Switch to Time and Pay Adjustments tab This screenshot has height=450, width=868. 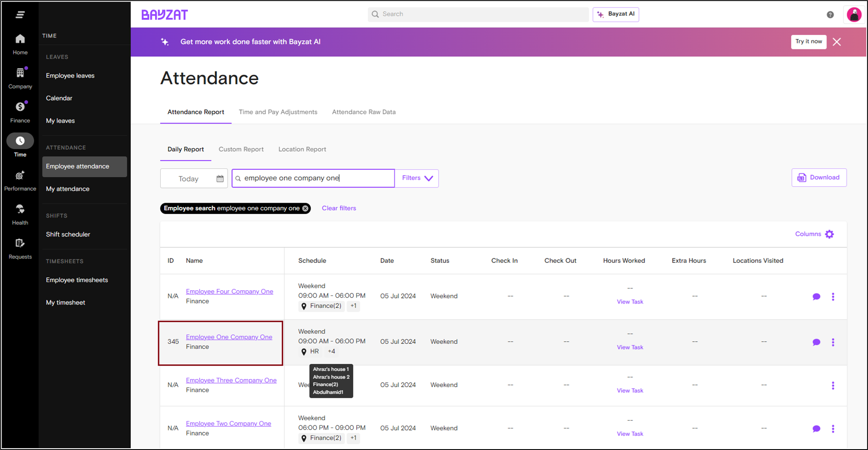[x=278, y=112]
